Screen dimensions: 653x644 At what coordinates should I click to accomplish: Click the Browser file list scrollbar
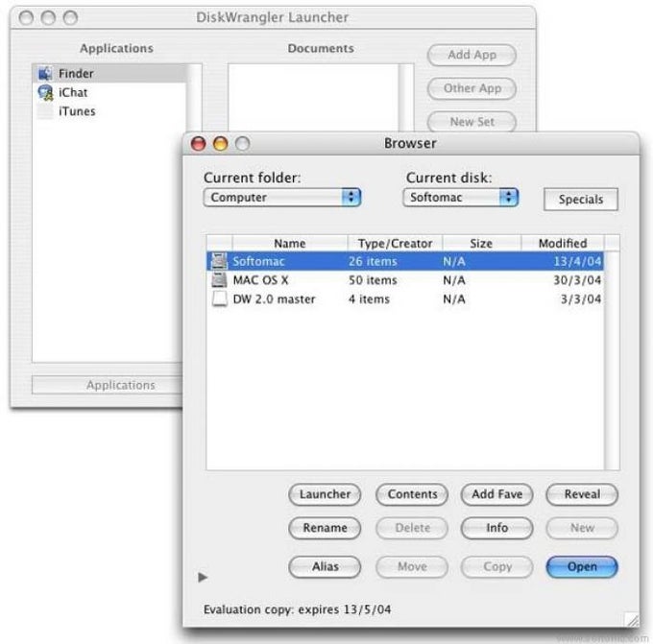click(x=612, y=361)
